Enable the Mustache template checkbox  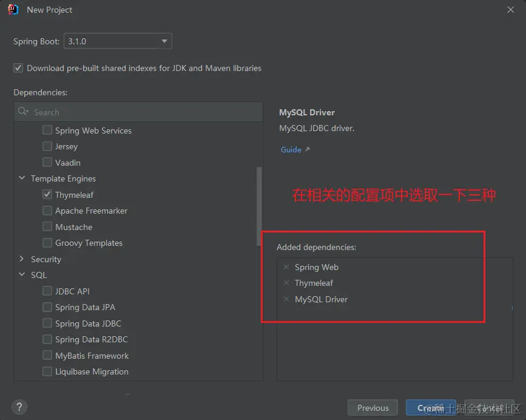(x=47, y=227)
